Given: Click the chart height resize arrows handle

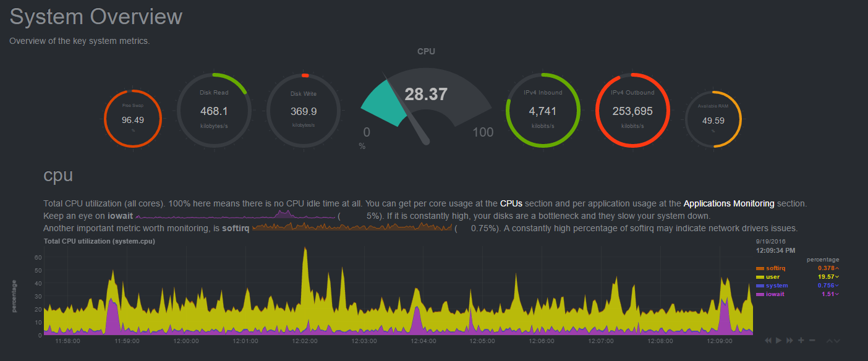Looking at the screenshot, I should pos(833,341).
